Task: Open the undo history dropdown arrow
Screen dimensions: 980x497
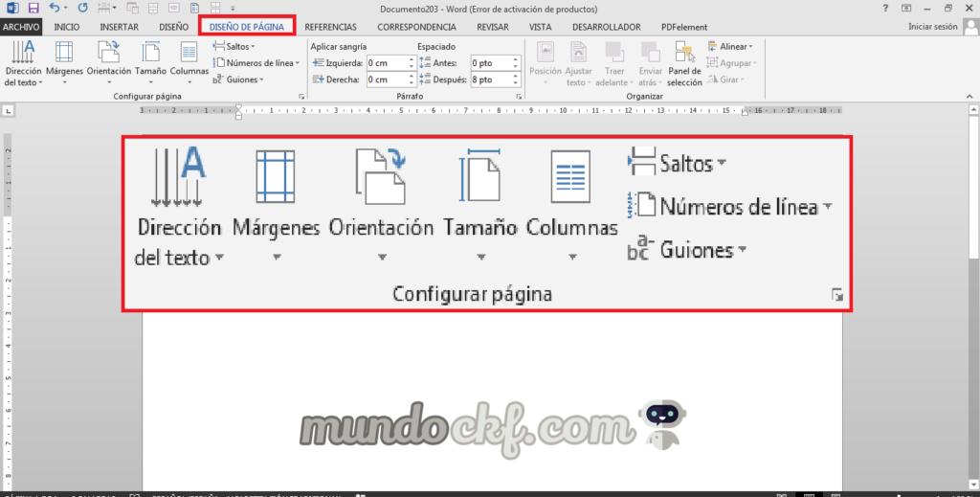Action: pos(66,8)
